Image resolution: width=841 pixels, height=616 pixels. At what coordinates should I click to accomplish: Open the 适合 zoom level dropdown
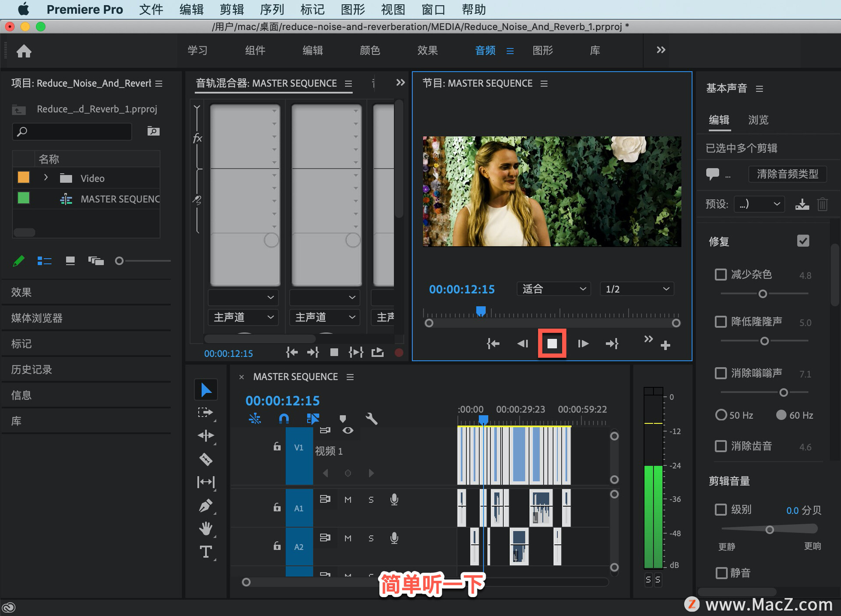click(554, 289)
